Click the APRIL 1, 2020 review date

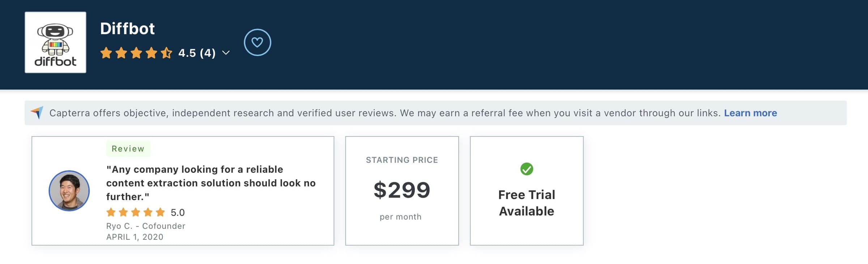tap(135, 237)
